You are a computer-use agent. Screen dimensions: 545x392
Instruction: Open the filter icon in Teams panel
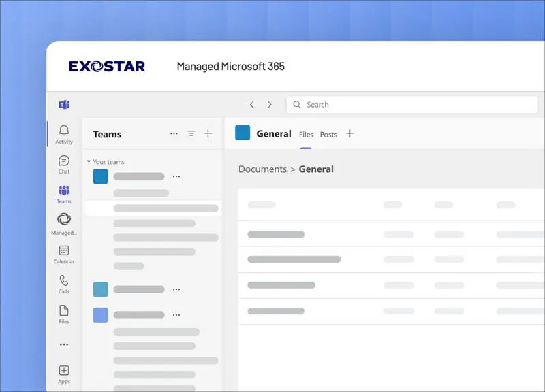click(191, 133)
